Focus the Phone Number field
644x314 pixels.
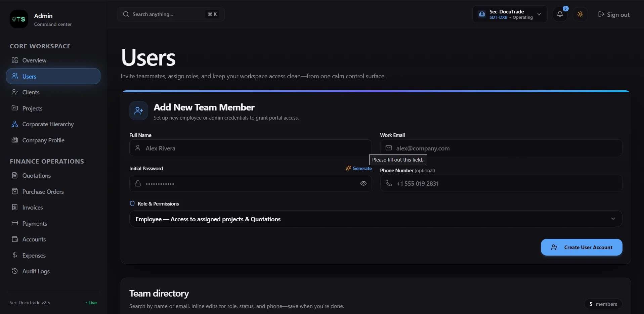tap(501, 183)
